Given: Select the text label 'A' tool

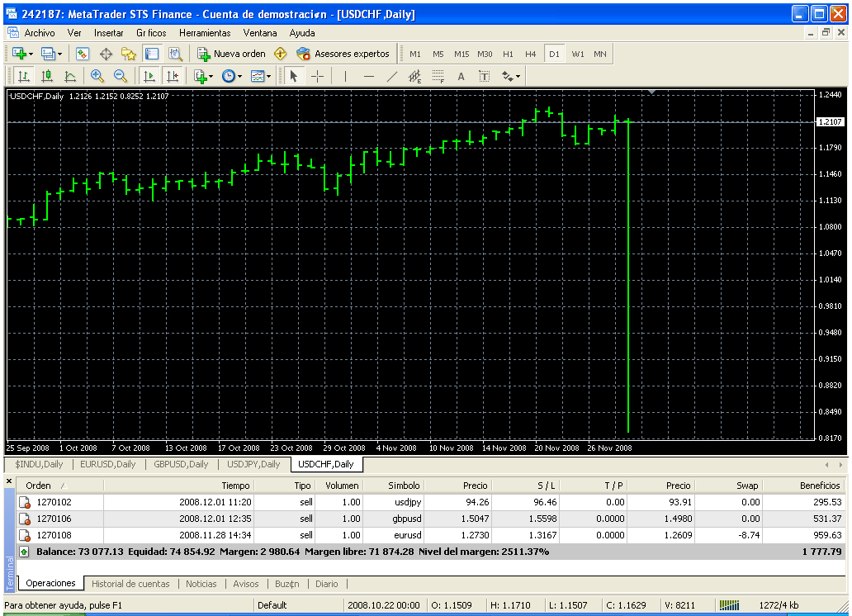Looking at the screenshot, I should (x=461, y=76).
